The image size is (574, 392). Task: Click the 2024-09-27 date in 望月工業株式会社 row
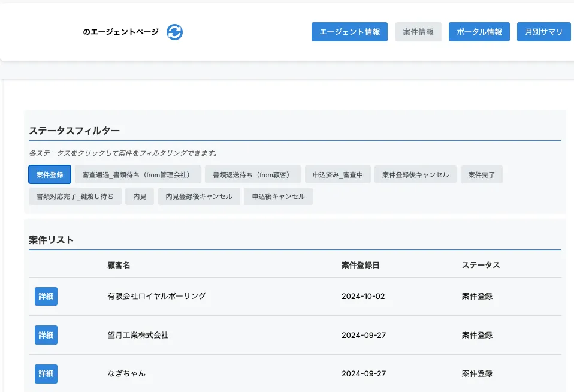(x=364, y=335)
